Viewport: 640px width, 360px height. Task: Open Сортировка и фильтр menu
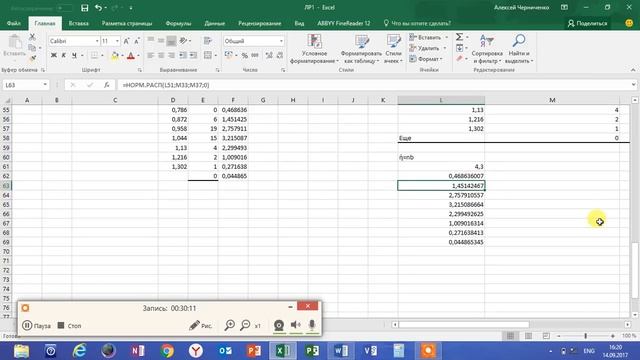pos(487,49)
